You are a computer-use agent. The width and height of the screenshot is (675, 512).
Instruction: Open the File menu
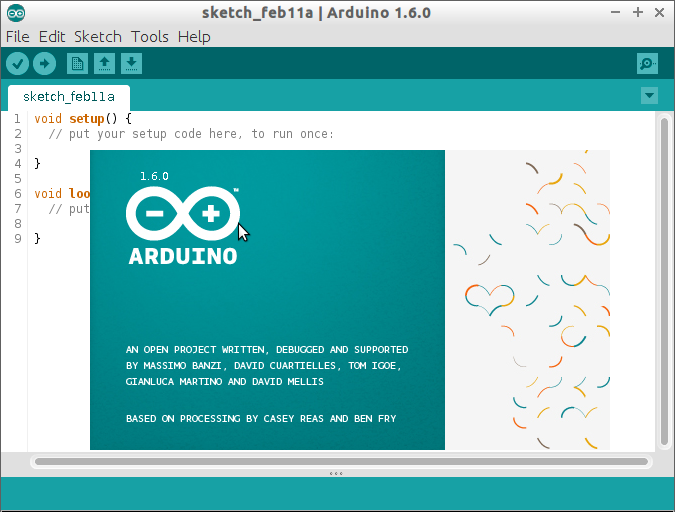click(18, 37)
